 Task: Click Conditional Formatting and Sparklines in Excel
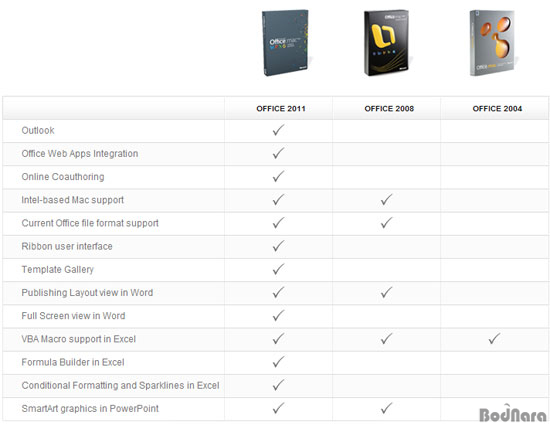click(120, 385)
